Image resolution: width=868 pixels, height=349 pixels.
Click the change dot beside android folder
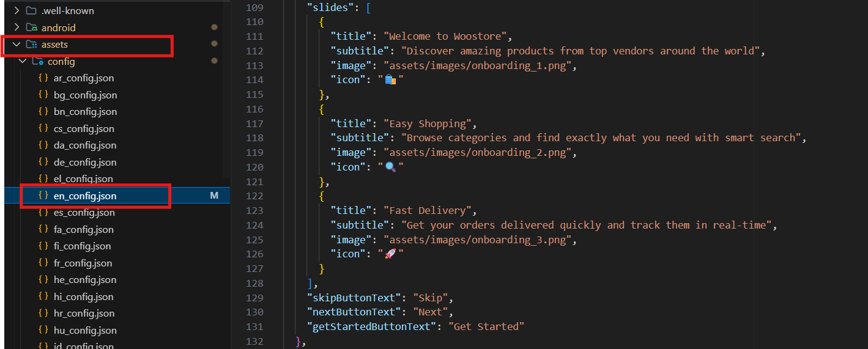[x=214, y=28]
